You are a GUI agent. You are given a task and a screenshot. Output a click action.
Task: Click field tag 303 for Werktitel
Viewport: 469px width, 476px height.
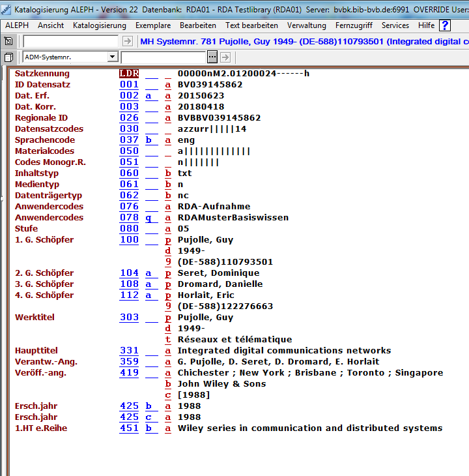pos(129,318)
